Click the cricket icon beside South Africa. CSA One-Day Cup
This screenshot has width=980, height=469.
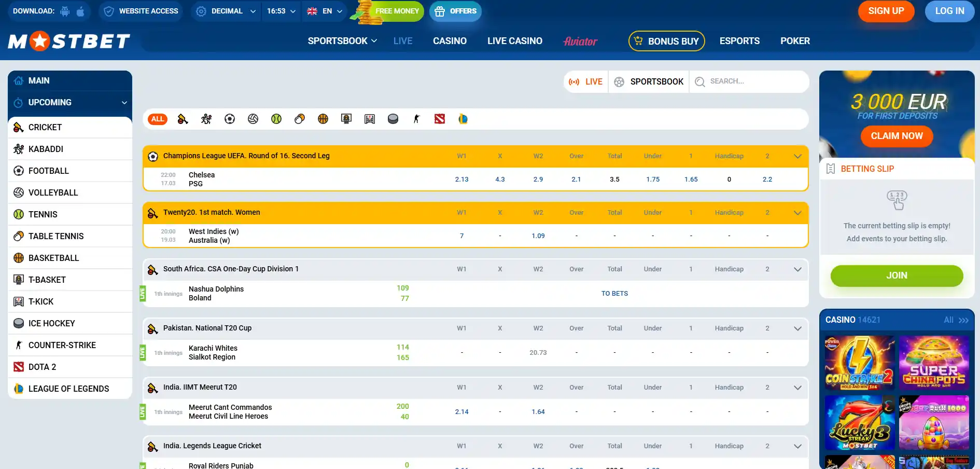tap(153, 270)
